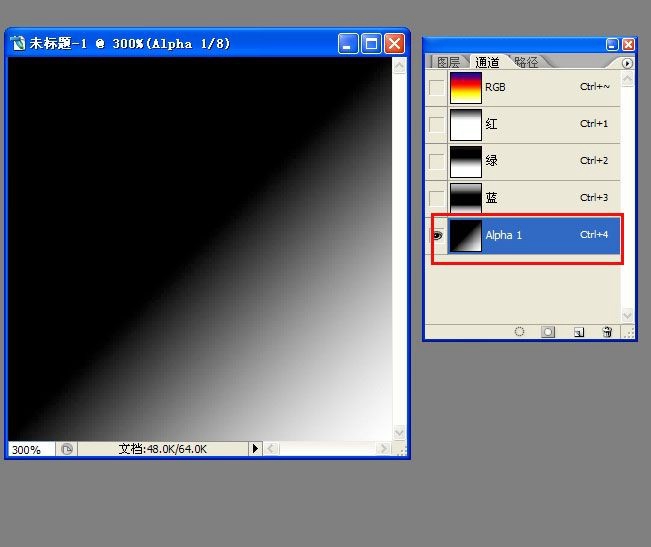Load channel as selection icon

pos(519,332)
